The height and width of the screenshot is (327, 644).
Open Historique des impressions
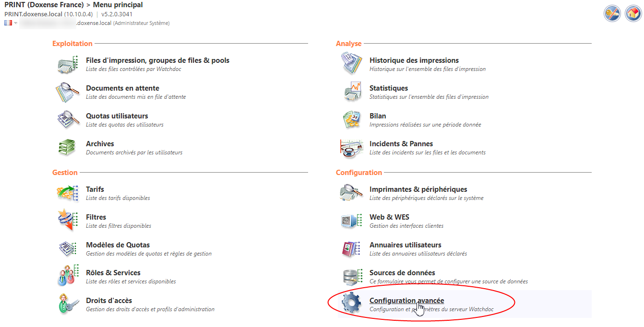[414, 60]
